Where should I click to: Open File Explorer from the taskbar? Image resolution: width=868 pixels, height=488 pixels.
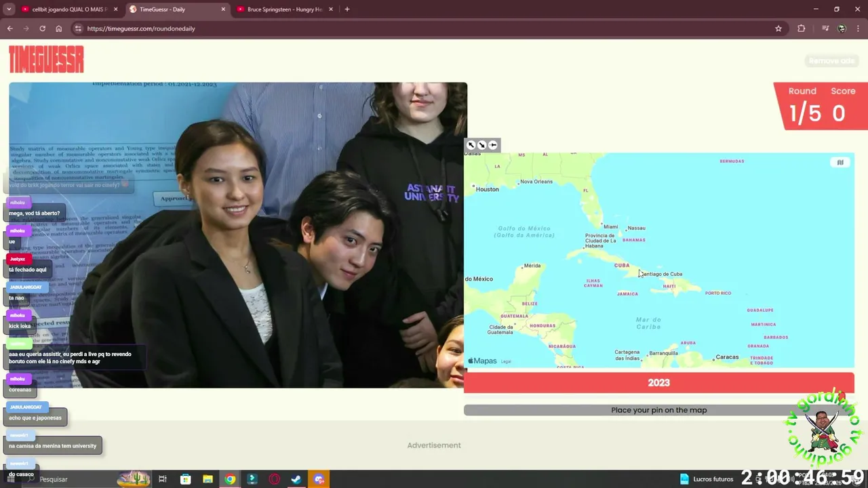(208, 479)
